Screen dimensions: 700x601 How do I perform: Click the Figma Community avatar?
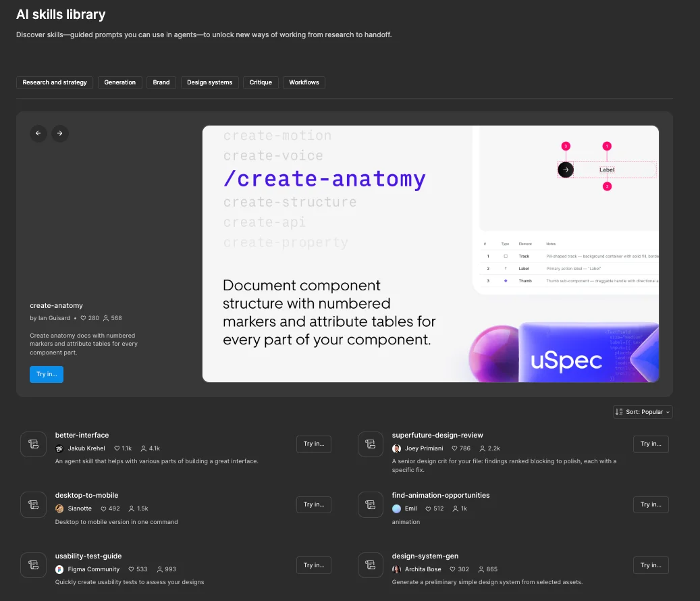coord(59,569)
